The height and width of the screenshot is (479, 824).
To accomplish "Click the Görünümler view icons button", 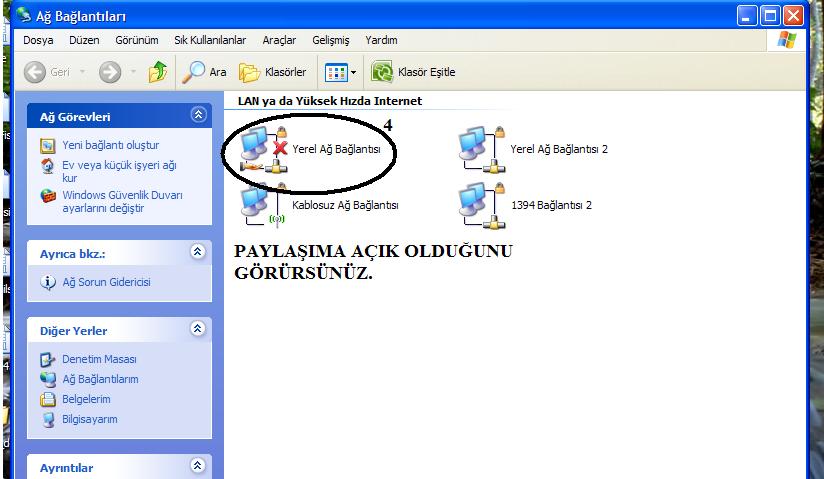I will click(x=336, y=73).
